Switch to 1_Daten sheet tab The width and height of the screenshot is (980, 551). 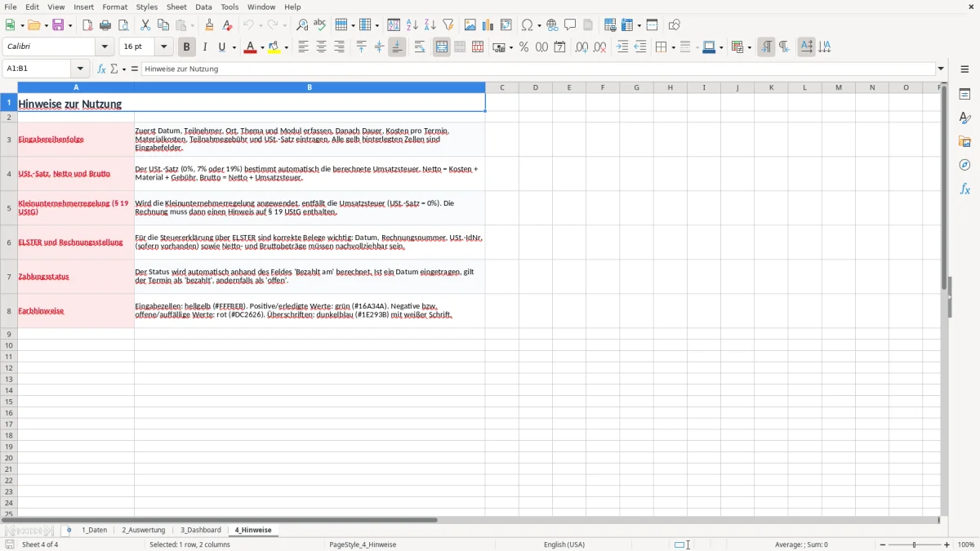[x=94, y=530]
